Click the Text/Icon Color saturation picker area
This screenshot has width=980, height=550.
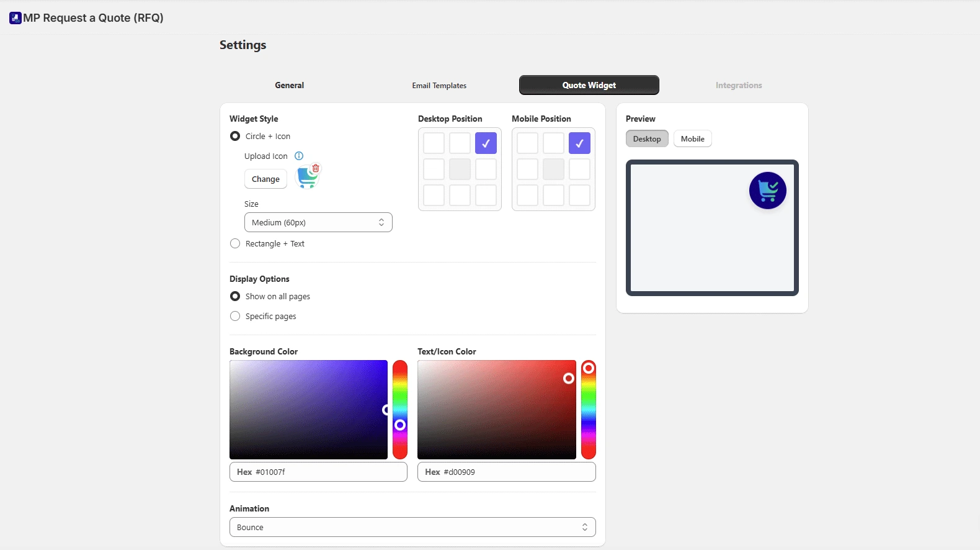coord(497,410)
